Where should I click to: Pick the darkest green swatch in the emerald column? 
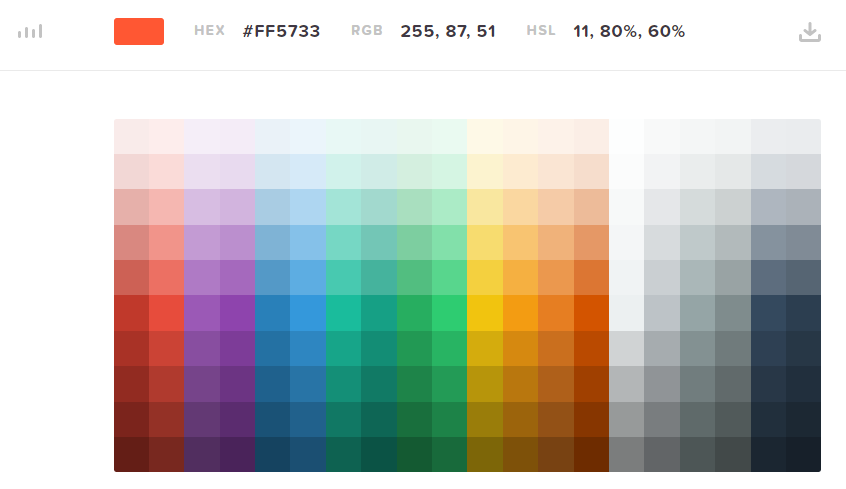(449, 454)
